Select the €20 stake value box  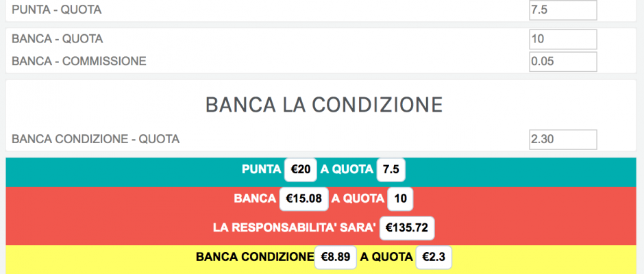click(x=301, y=169)
